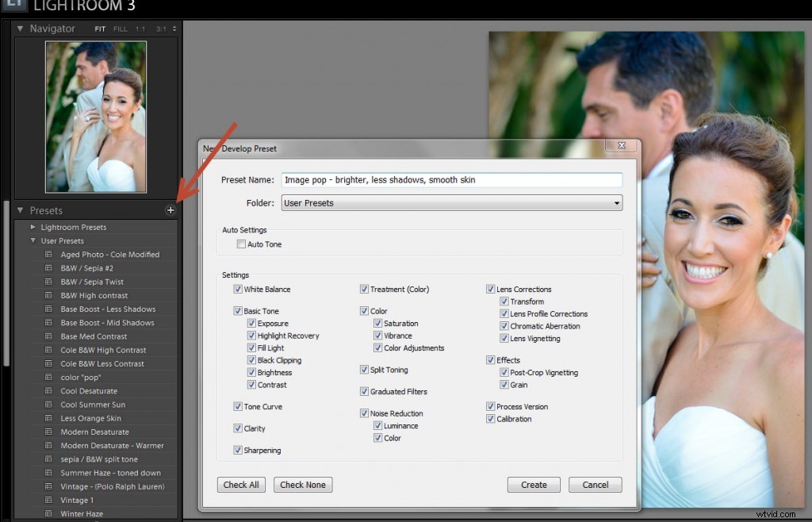Uncheck the Exposure setting
Image resolution: width=812 pixels, height=522 pixels.
253,323
